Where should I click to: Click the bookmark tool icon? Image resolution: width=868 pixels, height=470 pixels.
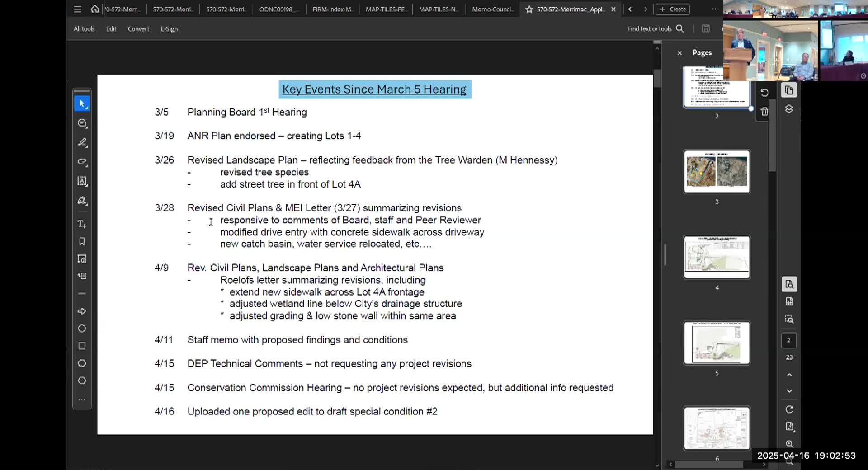tap(82, 241)
